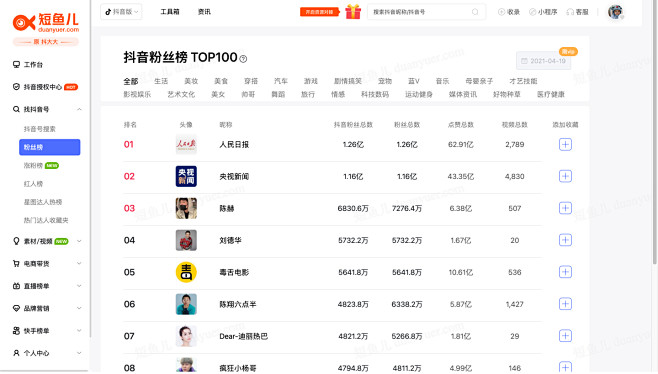Open the Dear-迪丽热巴 nickname link

[x=243, y=336]
